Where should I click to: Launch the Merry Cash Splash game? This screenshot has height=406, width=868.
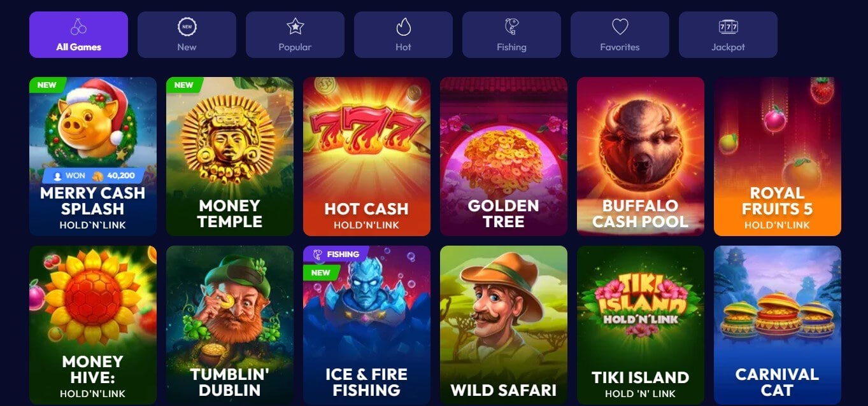[93, 157]
